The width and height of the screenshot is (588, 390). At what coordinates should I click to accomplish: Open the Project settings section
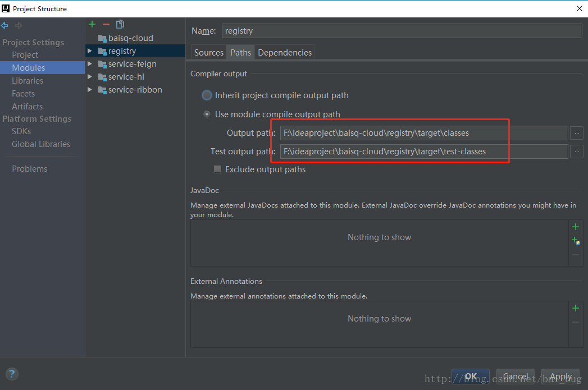point(25,54)
